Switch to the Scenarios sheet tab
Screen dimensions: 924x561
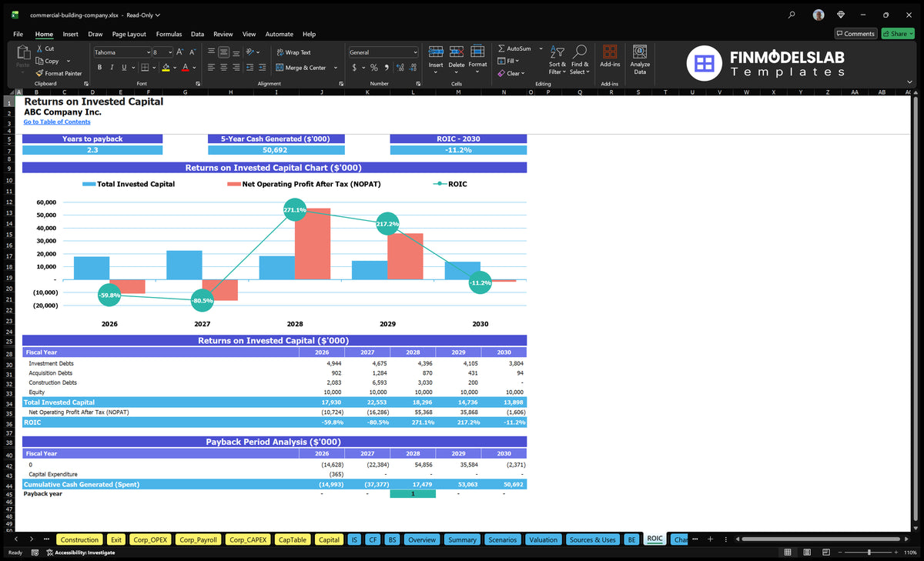pyautogui.click(x=503, y=539)
